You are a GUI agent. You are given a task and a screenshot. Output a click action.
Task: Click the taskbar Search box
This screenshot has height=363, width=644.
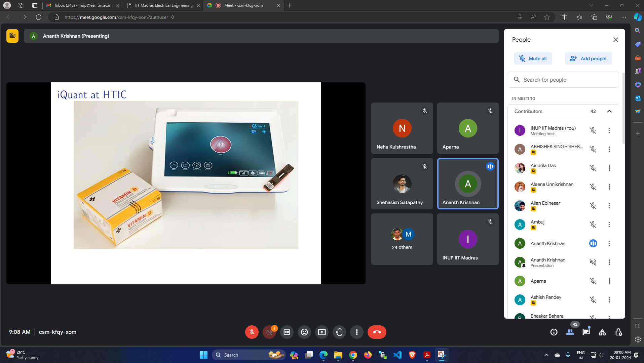(x=249, y=355)
